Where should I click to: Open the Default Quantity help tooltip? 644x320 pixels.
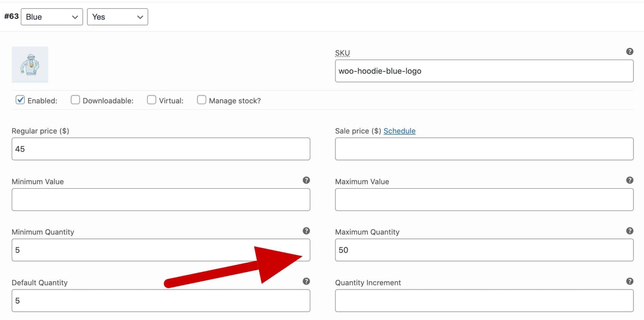click(x=307, y=282)
